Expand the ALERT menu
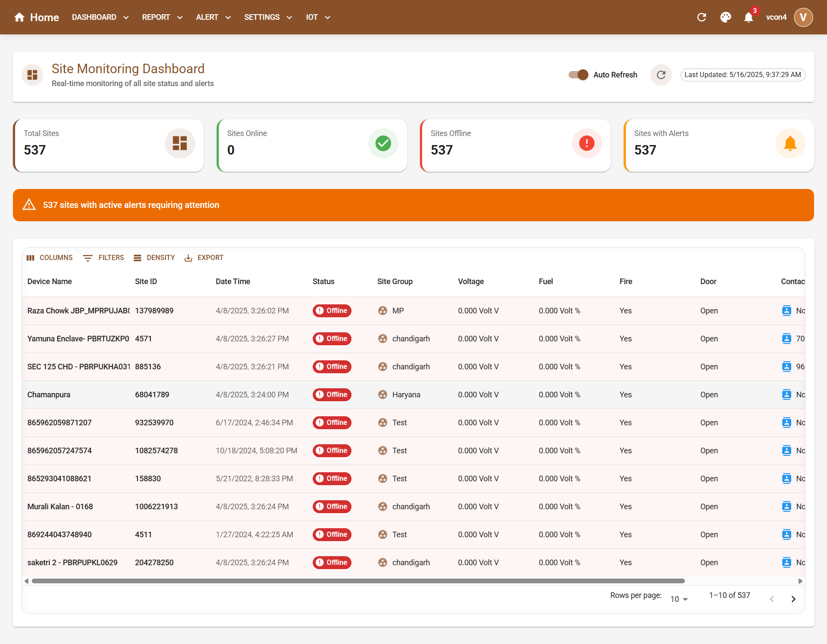Image resolution: width=827 pixels, height=644 pixels. click(213, 17)
